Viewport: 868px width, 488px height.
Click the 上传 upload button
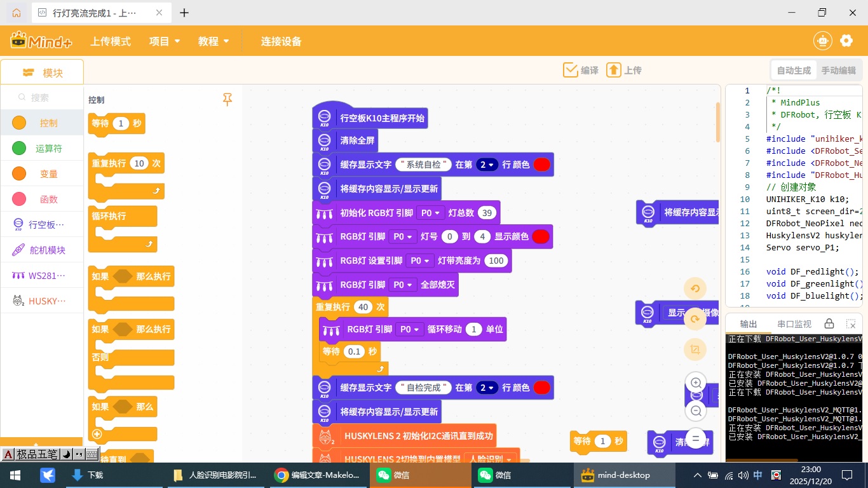click(x=624, y=70)
